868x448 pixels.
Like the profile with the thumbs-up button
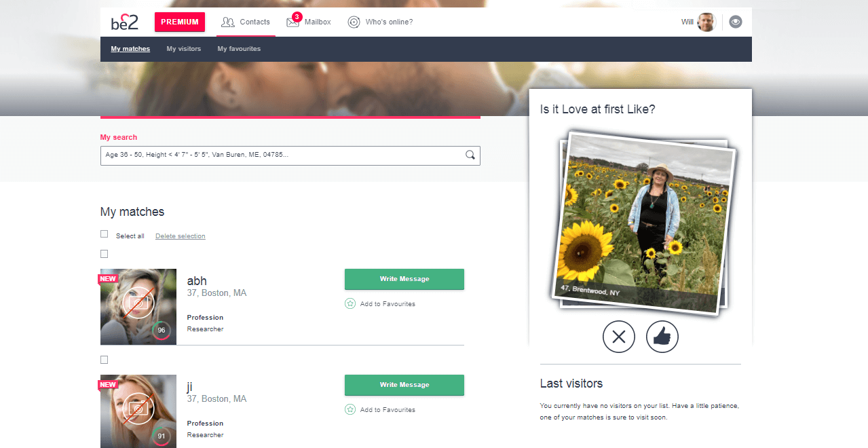662,337
